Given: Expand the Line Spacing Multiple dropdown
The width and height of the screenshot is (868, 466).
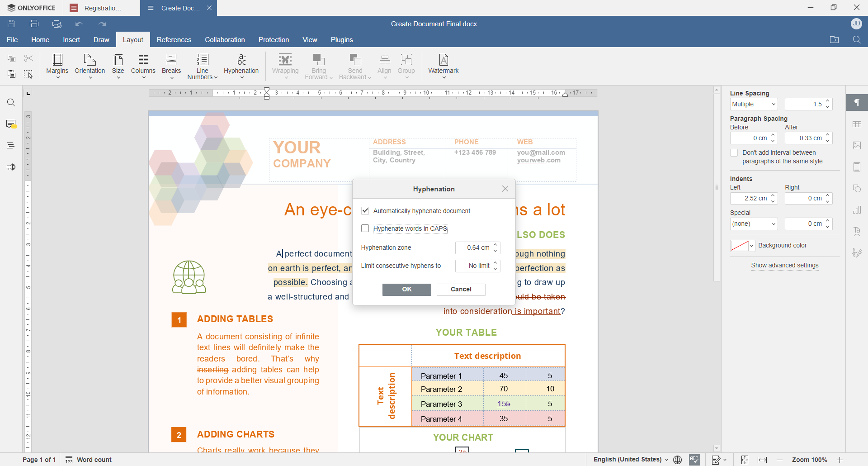Looking at the screenshot, I should (x=754, y=105).
